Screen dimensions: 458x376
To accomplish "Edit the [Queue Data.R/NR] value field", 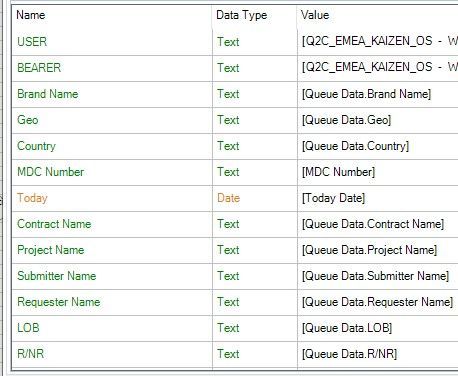I will (378, 354).
